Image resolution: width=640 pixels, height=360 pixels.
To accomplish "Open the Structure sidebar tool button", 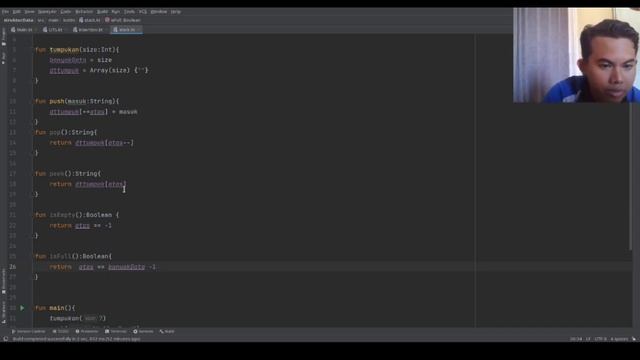I will coord(4,312).
